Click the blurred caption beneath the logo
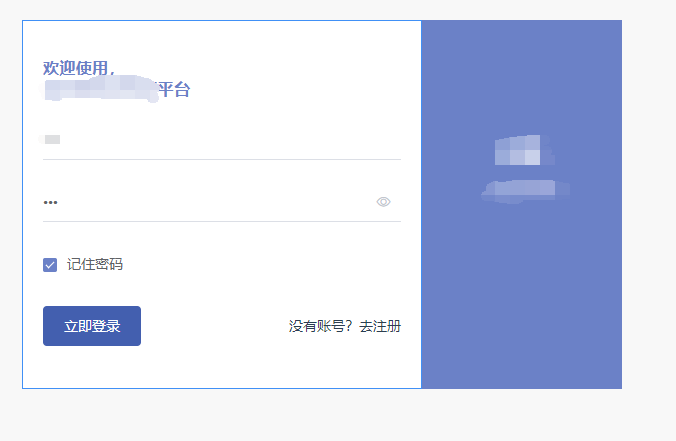The width and height of the screenshot is (676, 441). click(x=526, y=191)
